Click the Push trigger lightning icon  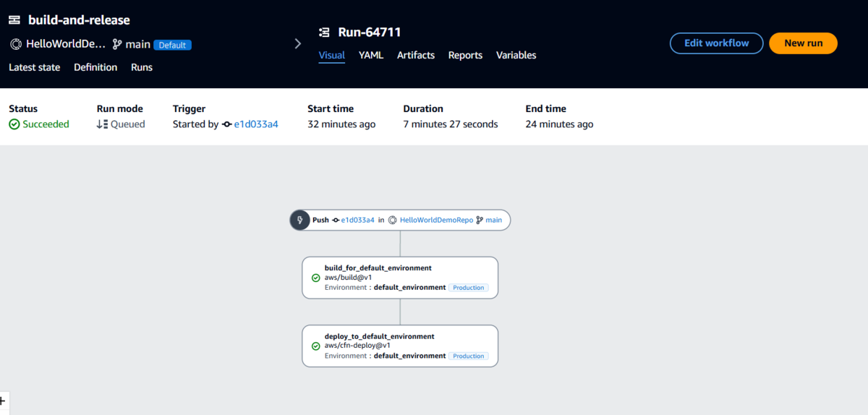point(300,220)
